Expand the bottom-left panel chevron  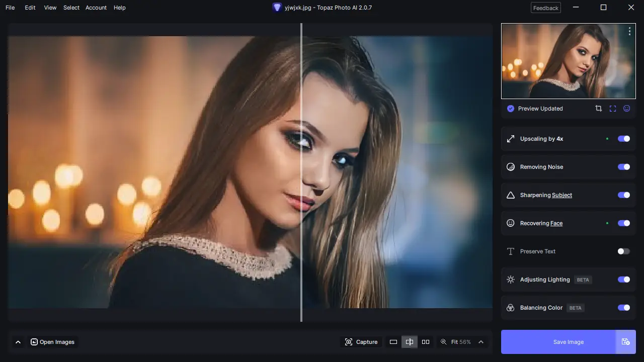18,341
